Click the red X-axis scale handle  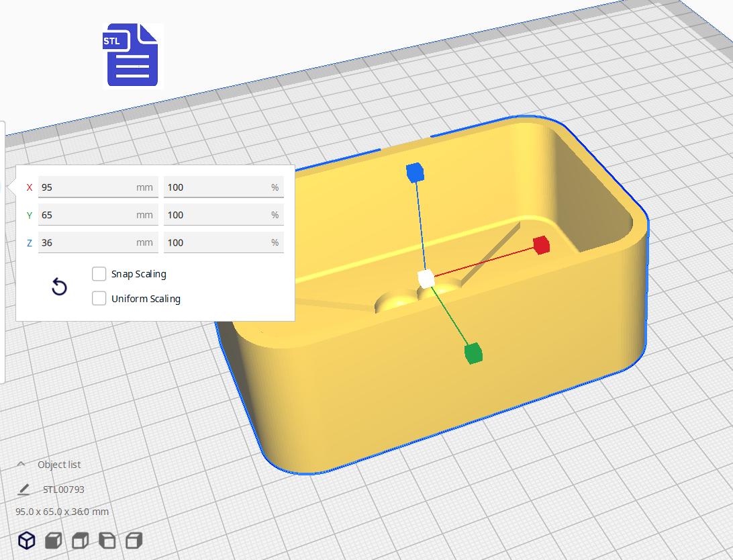point(541,245)
